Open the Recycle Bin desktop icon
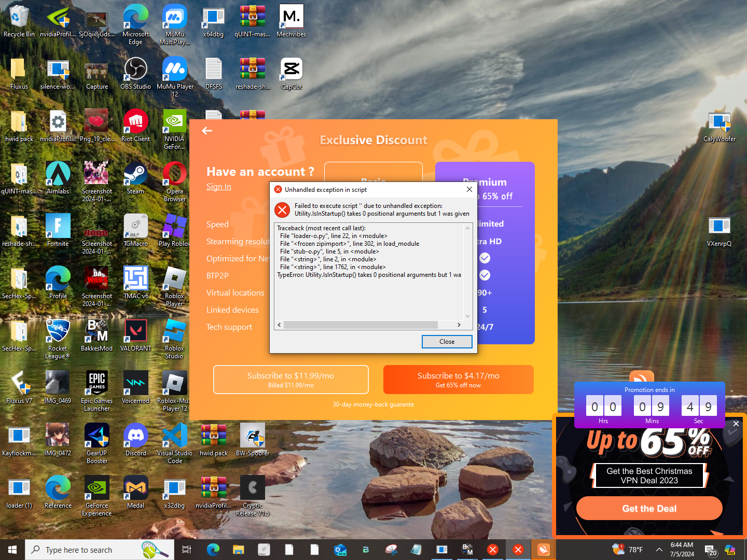 pyautogui.click(x=19, y=22)
